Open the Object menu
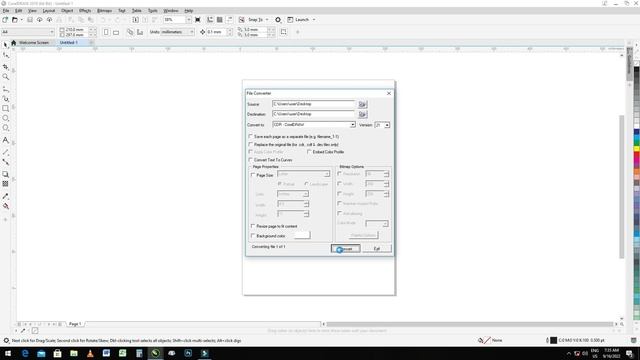 click(67, 11)
